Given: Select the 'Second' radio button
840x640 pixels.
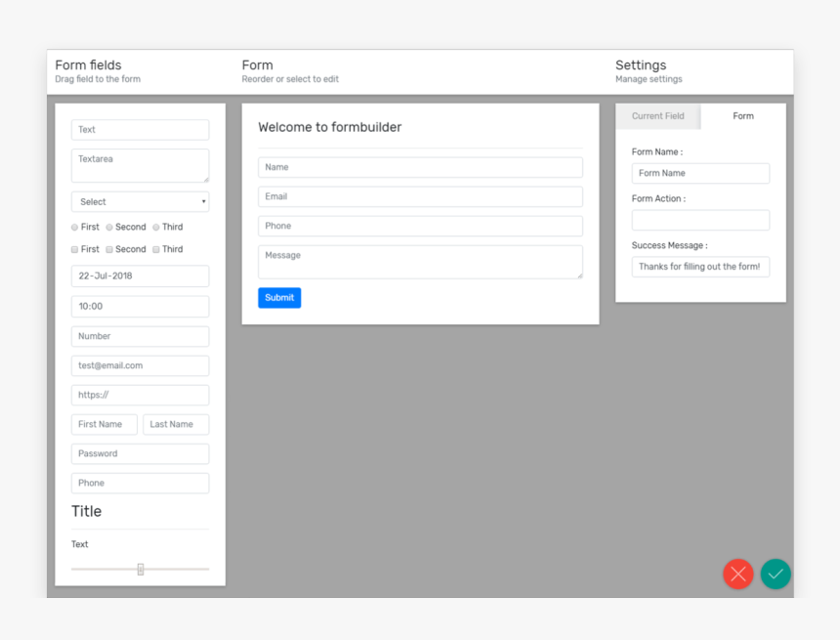Looking at the screenshot, I should point(109,228).
